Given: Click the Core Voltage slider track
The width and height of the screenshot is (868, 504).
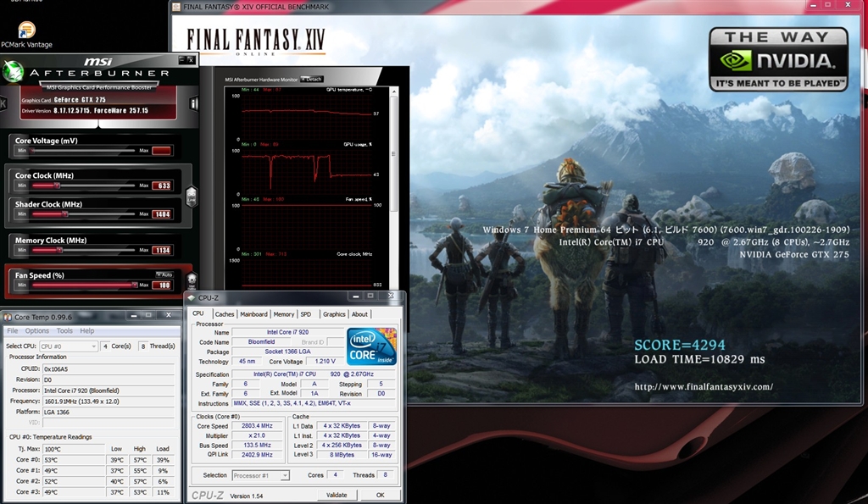Looking at the screenshot, I should coord(83,151).
